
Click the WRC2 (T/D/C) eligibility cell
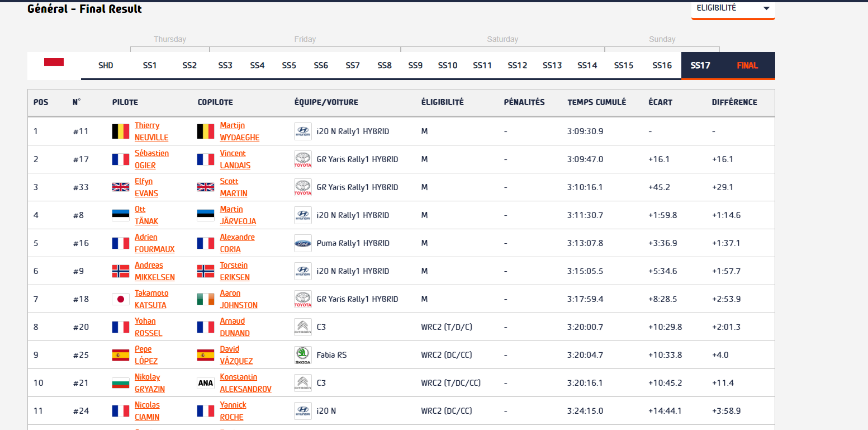[x=447, y=327]
